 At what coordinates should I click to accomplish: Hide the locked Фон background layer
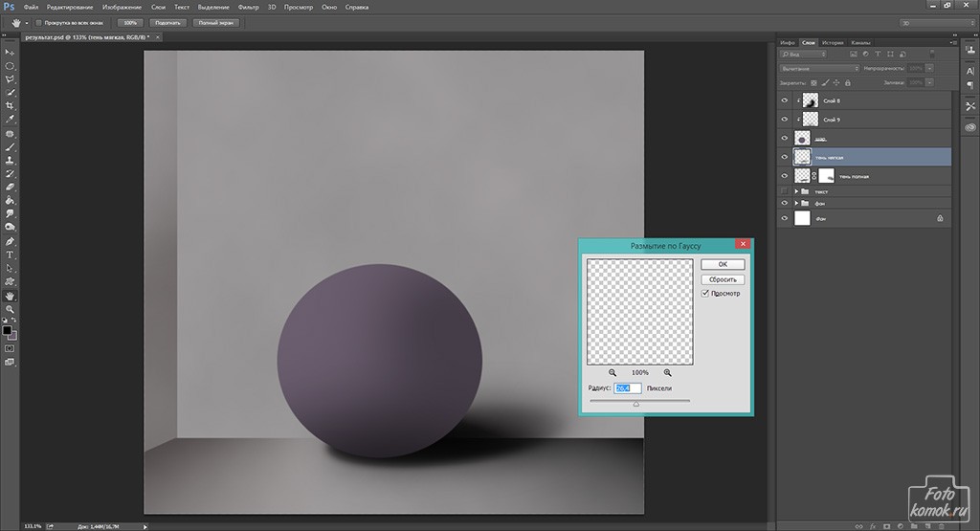(x=785, y=218)
